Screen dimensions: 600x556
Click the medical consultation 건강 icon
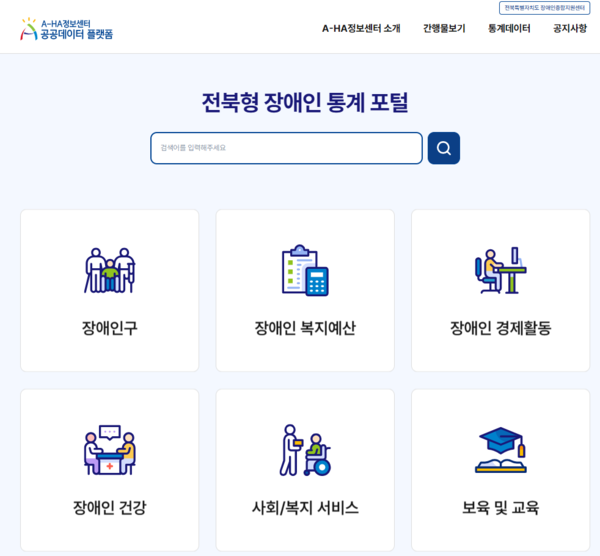(110, 450)
